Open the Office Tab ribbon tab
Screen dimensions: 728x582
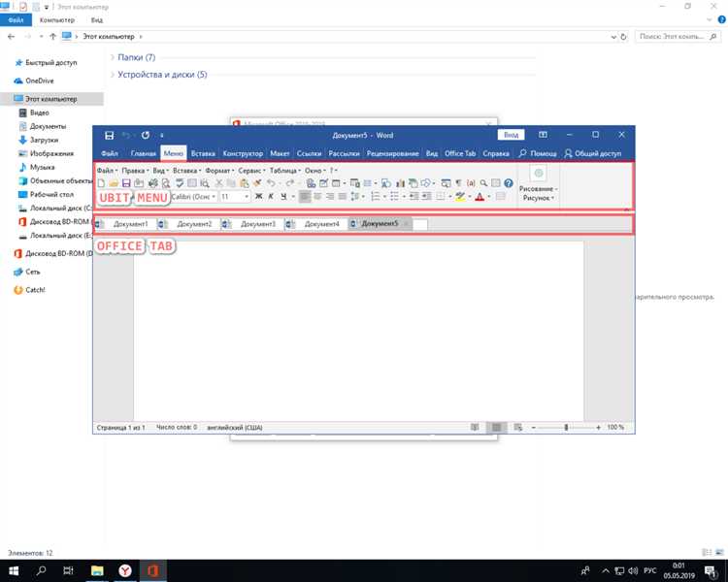(459, 153)
